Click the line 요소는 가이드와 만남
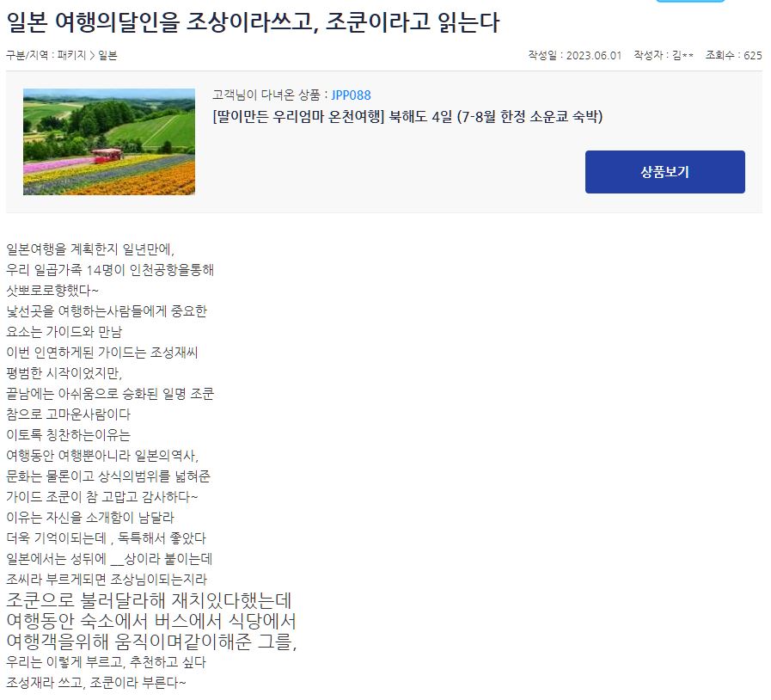771x700 pixels. (x=64, y=332)
